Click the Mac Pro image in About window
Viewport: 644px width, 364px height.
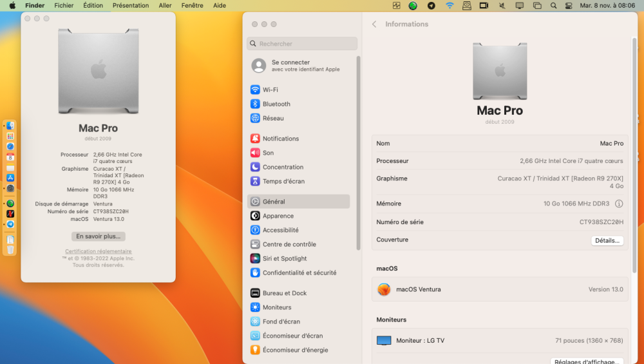[x=98, y=71]
